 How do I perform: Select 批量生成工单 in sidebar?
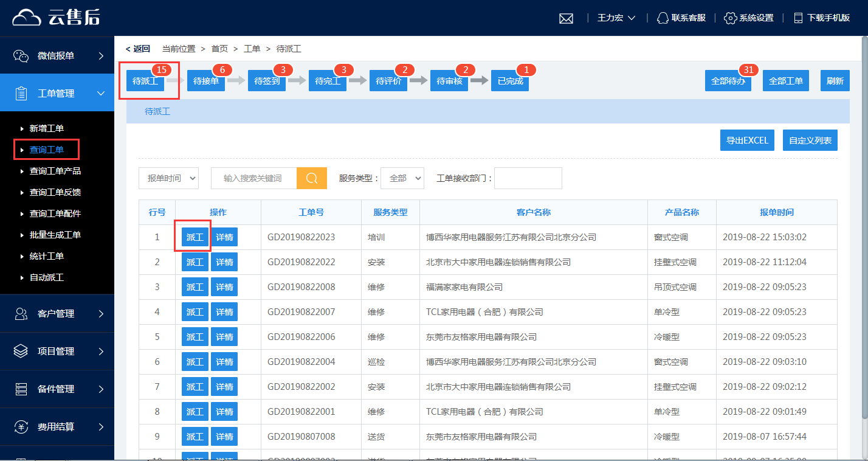coord(55,235)
